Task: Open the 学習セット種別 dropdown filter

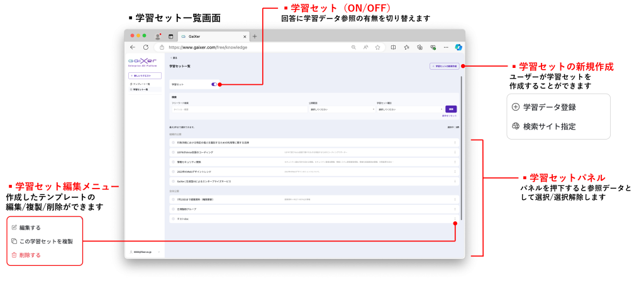Action: click(409, 109)
